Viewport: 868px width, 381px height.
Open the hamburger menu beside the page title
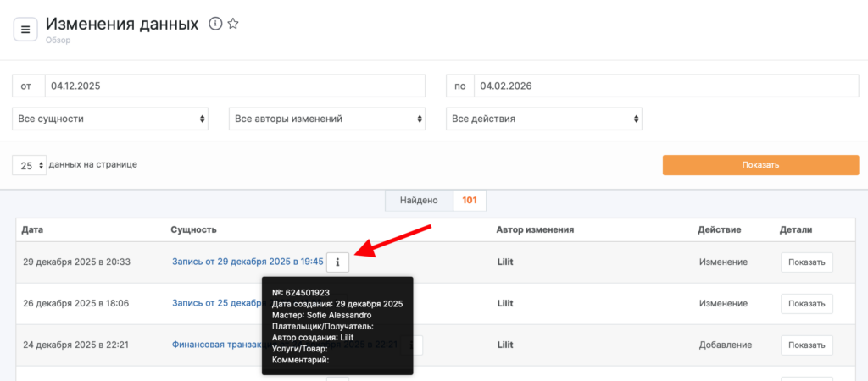pos(25,30)
